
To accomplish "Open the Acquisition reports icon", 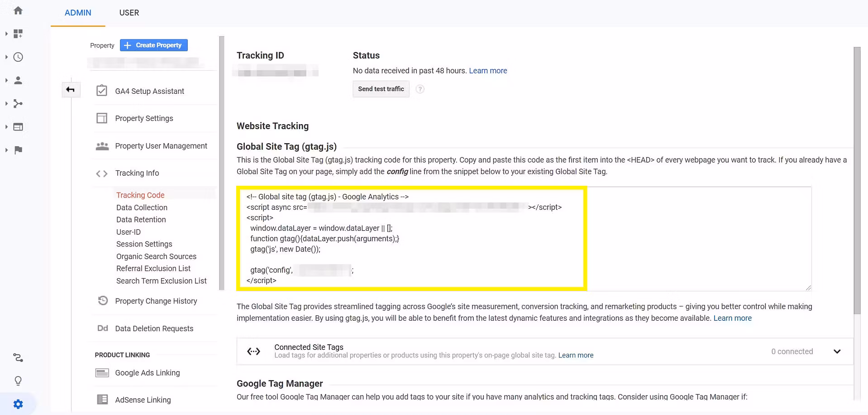I will click(x=18, y=104).
